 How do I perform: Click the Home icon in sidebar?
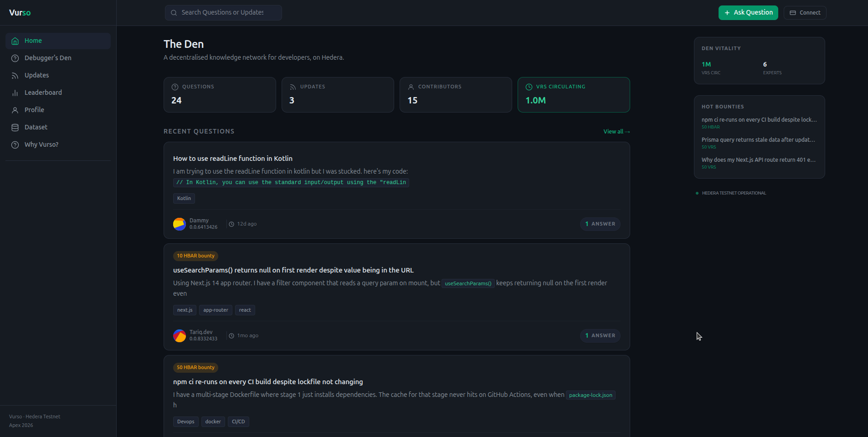click(15, 41)
